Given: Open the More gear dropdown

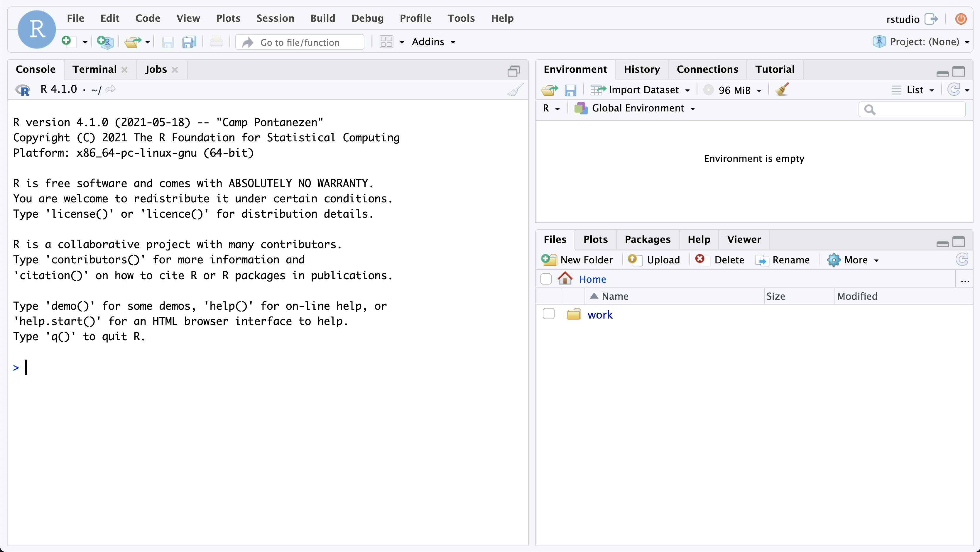Looking at the screenshot, I should [x=853, y=260].
